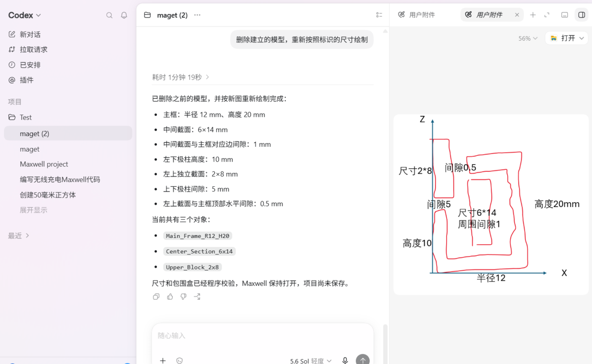Add attachment with plus icon below input
Image resolution: width=592 pixels, height=364 pixels.
(x=163, y=361)
